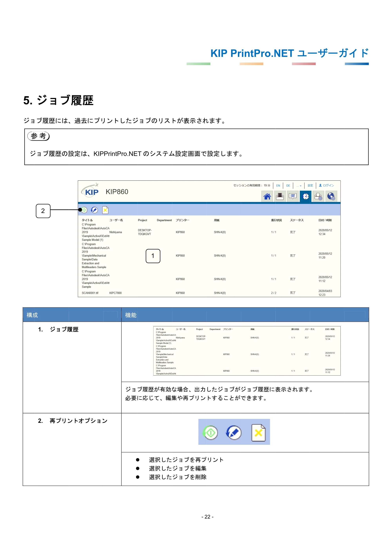Open the 設定 link in the header

[310, 185]
